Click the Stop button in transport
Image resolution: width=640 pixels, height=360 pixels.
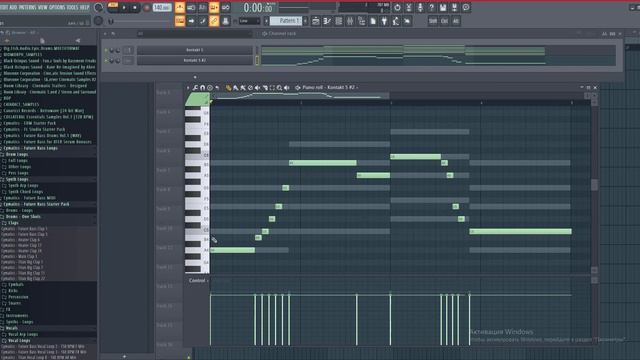coord(135,8)
